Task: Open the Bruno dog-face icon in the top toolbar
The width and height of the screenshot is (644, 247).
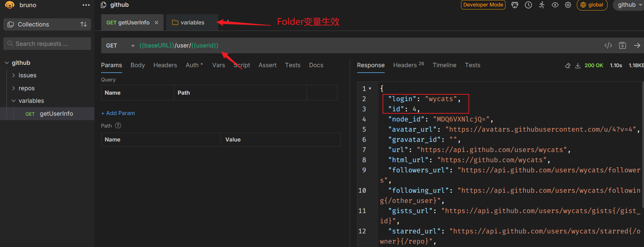Action: [x=515, y=5]
